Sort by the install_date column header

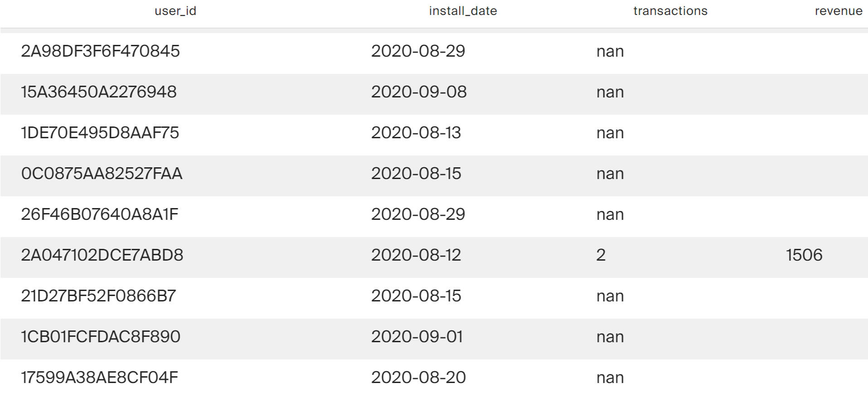pos(463,11)
